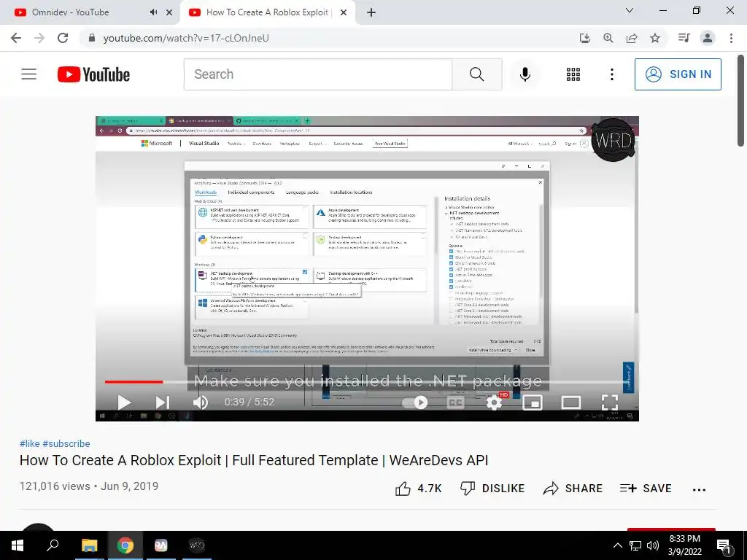Open the video settings gear
Screen dimensions: 747x560
494,402
